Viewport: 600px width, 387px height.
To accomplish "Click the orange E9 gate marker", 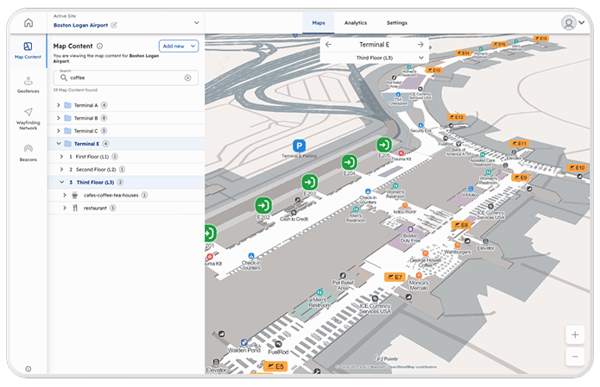I will tap(520, 178).
